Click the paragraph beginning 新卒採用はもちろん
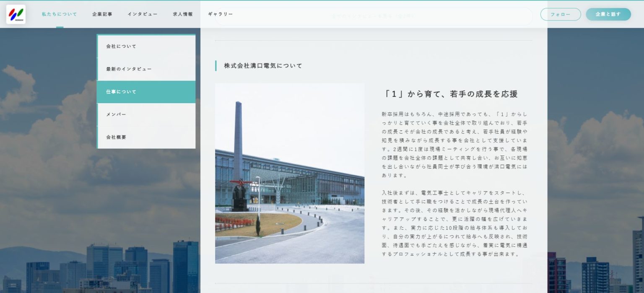Image resolution: width=644 pixels, height=293 pixels. (454, 144)
